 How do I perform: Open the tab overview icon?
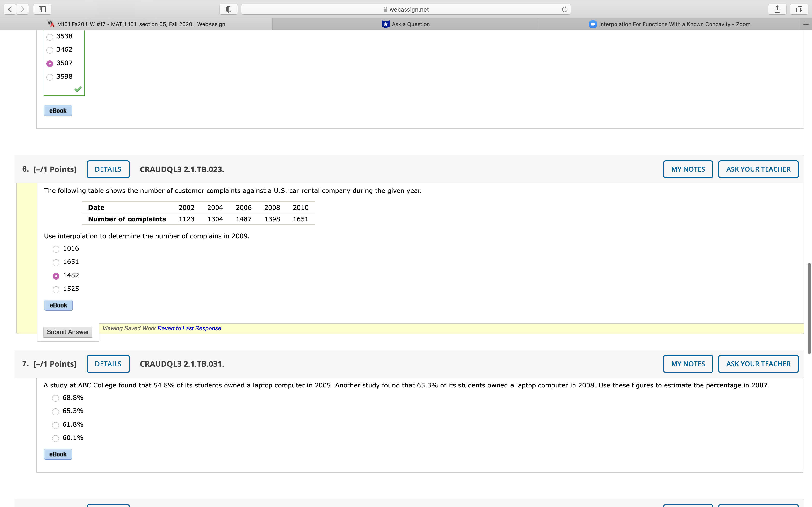[799, 9]
